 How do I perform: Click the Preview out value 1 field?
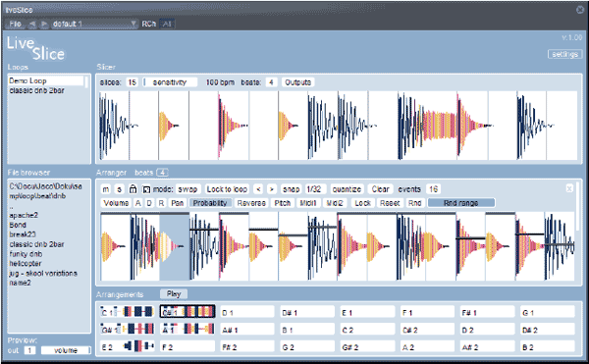click(x=29, y=350)
